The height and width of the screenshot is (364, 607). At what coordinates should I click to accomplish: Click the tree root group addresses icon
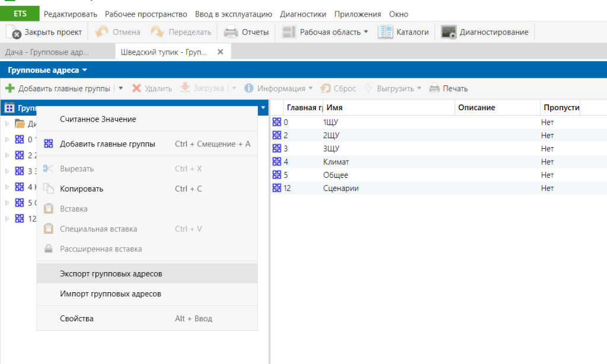tap(9, 108)
